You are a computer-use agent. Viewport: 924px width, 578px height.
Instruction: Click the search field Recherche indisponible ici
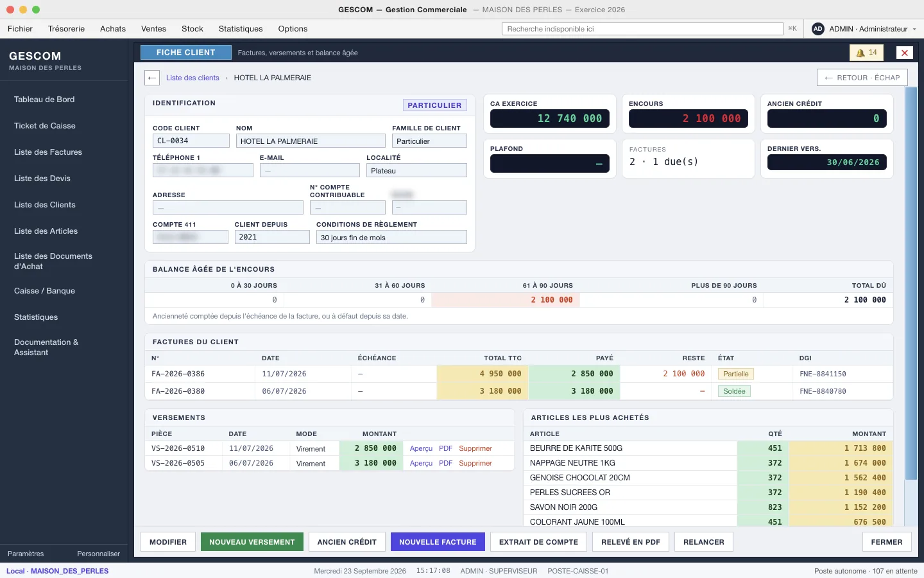(x=642, y=29)
